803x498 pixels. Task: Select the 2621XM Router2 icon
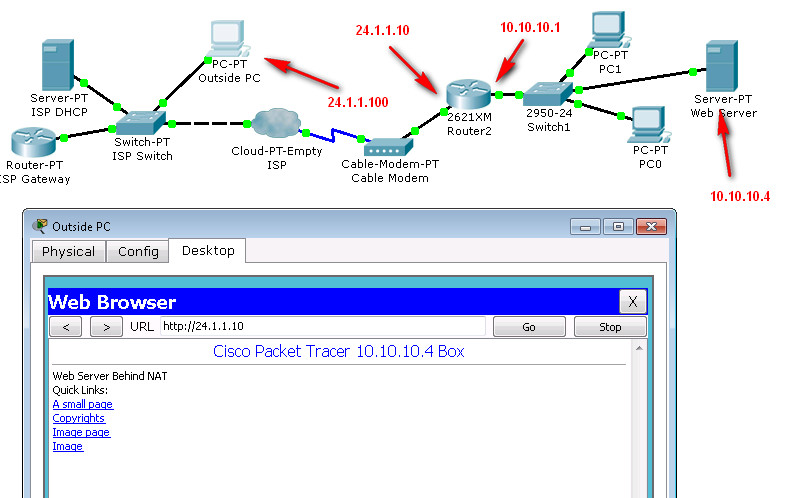click(469, 94)
